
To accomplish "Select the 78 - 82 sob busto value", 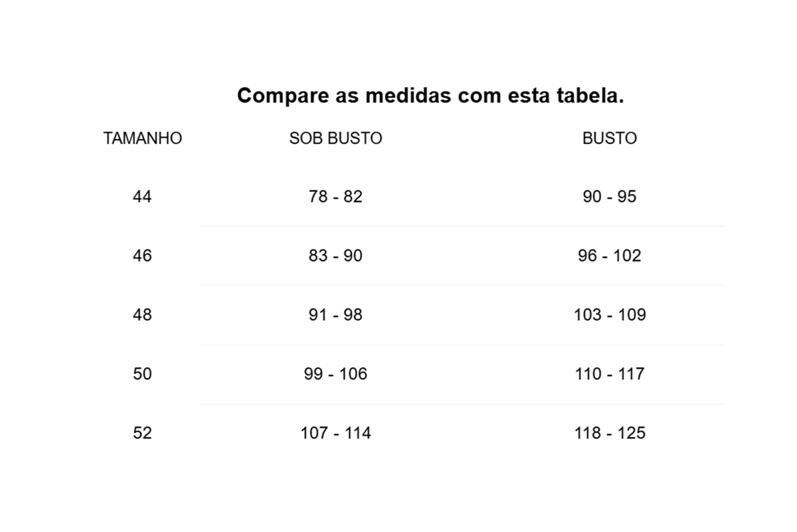I will (335, 197).
